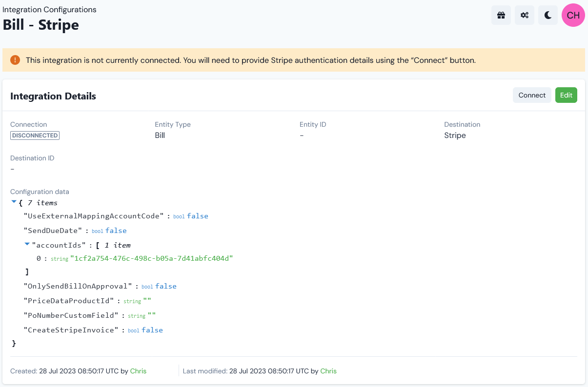Click the PriceDataProductId key

[69, 301]
